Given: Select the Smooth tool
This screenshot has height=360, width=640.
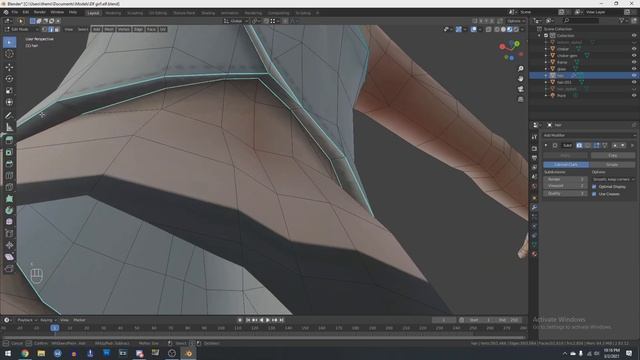Looking at the screenshot, I should 9,222.
